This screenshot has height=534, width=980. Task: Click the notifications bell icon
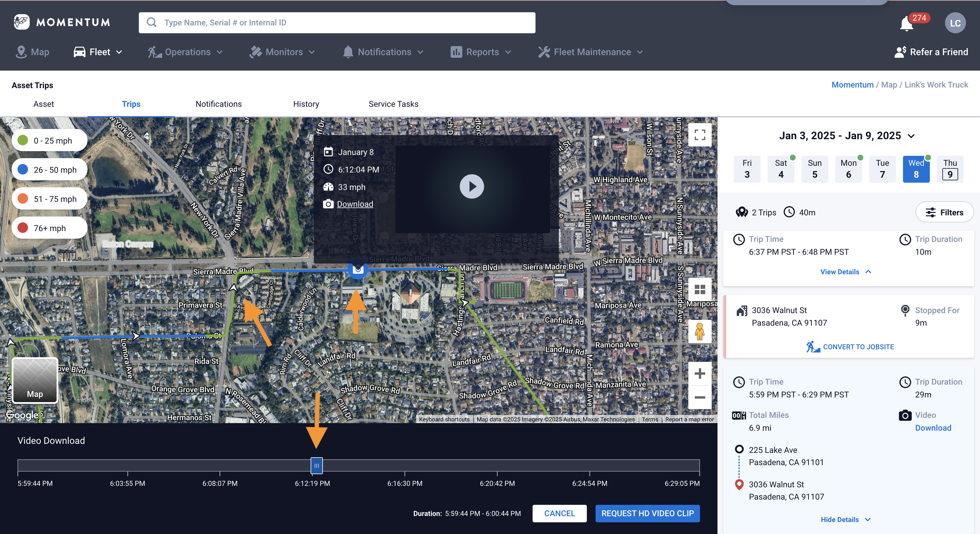click(907, 24)
